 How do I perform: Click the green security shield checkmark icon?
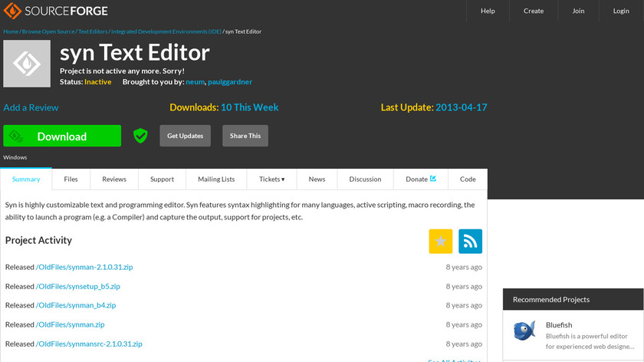(x=140, y=136)
